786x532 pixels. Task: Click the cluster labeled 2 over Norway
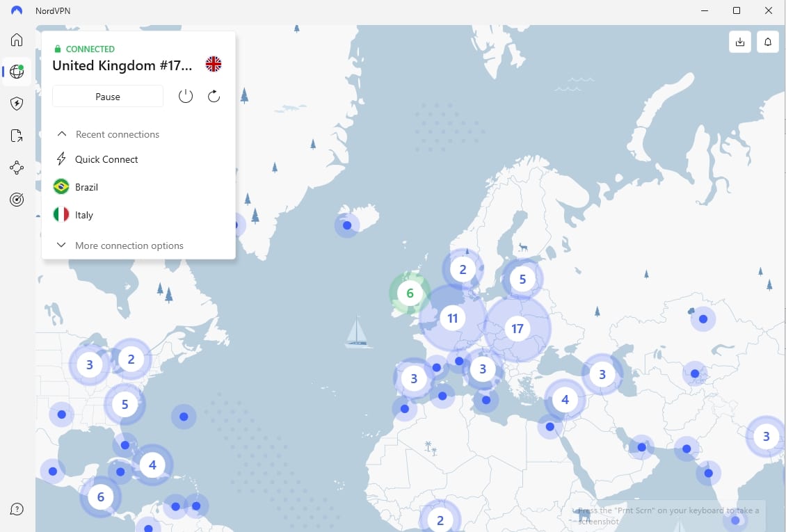(463, 270)
